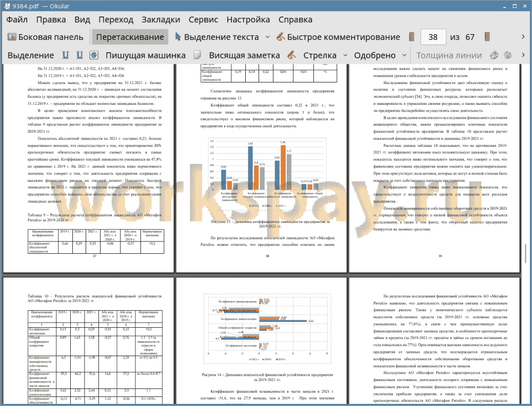Click the Okular app icon in title bar
This screenshot has width=532, height=406.
click(7, 6)
